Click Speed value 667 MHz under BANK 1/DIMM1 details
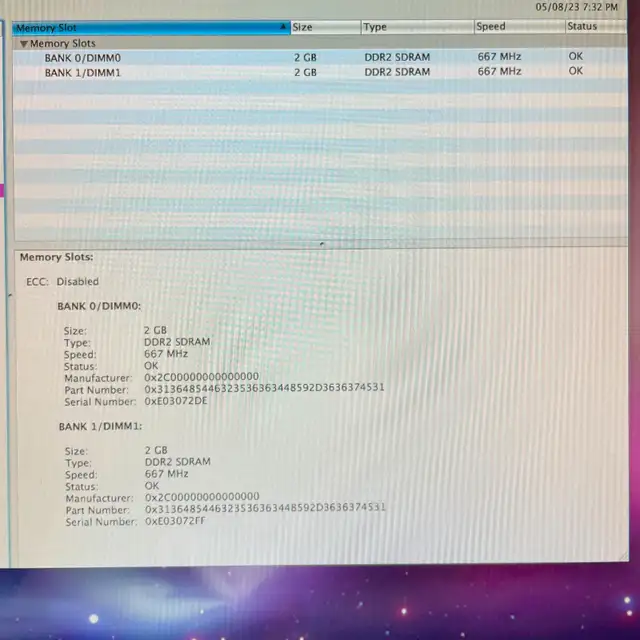 (x=167, y=474)
